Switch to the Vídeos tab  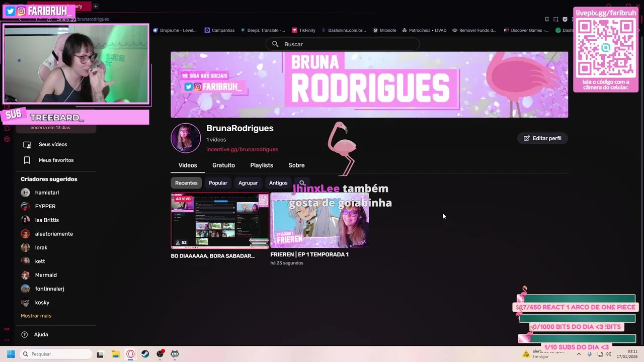tap(188, 165)
